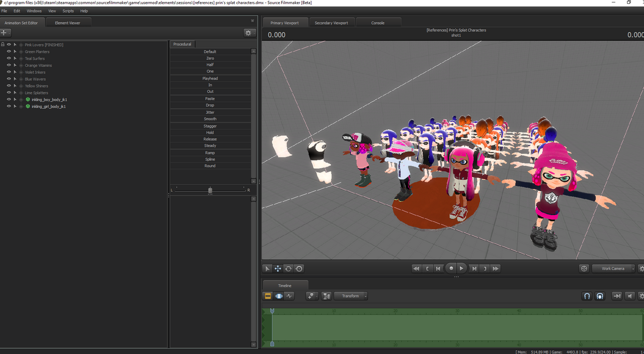
Task: Go to previous clip bracket button
Action: 428,269
